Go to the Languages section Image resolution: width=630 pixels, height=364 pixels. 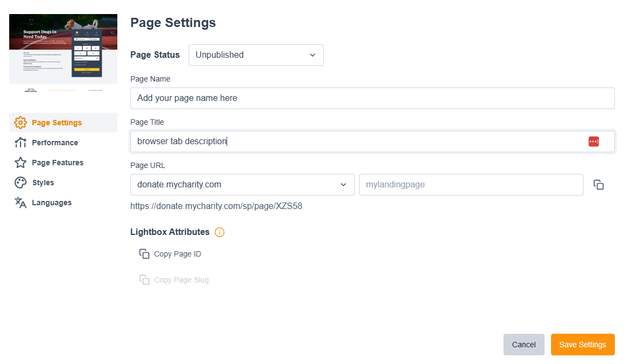pyautogui.click(x=52, y=203)
